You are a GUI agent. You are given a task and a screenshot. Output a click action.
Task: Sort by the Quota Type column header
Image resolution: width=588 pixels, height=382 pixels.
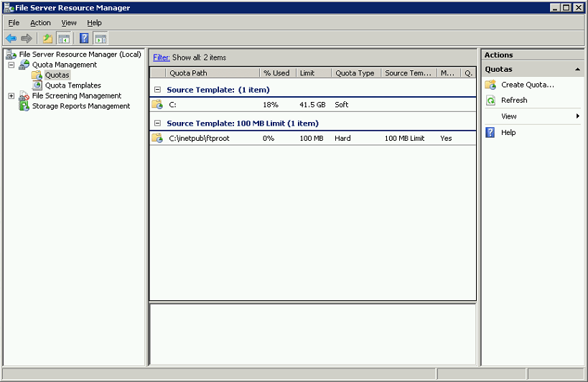tap(356, 73)
